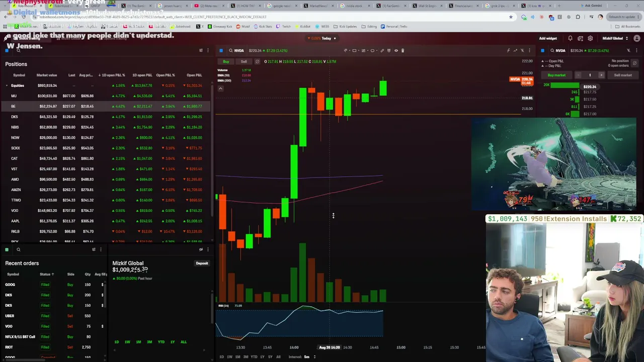This screenshot has height=362, width=644.
Task: Collapse the chart indicators legend
Action: pos(220,88)
